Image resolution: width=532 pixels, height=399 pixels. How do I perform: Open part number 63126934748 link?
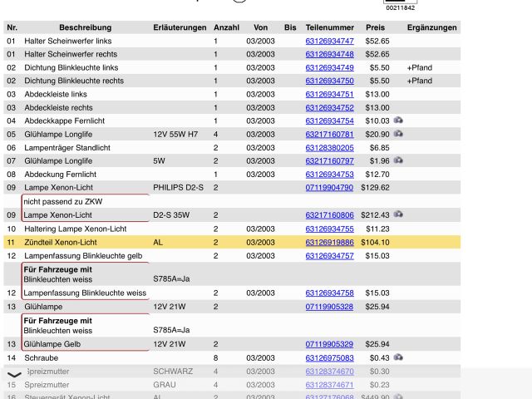pos(329,54)
